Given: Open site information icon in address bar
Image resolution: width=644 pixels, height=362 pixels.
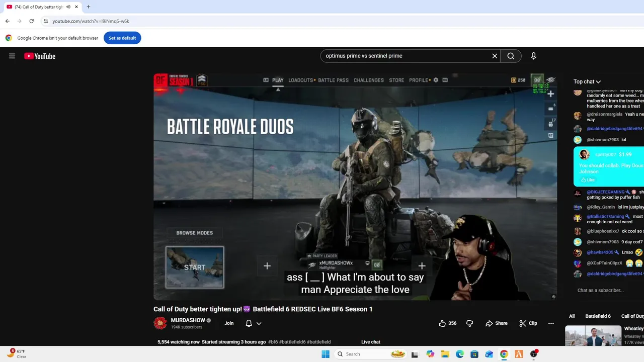Looking at the screenshot, I should [x=46, y=21].
